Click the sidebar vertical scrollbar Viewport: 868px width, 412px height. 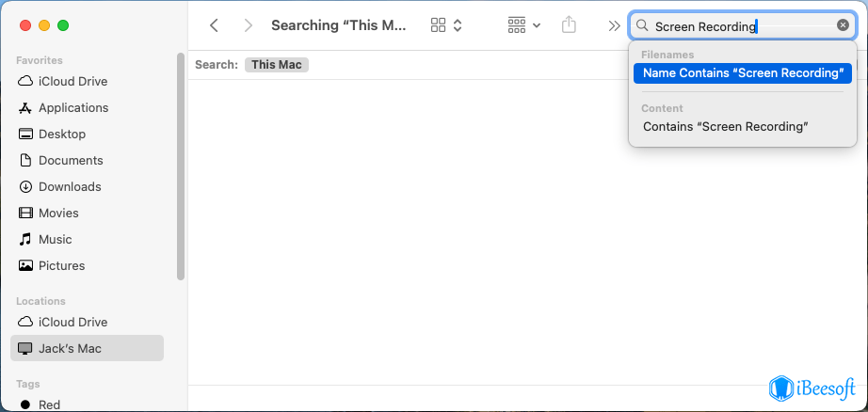click(x=180, y=165)
